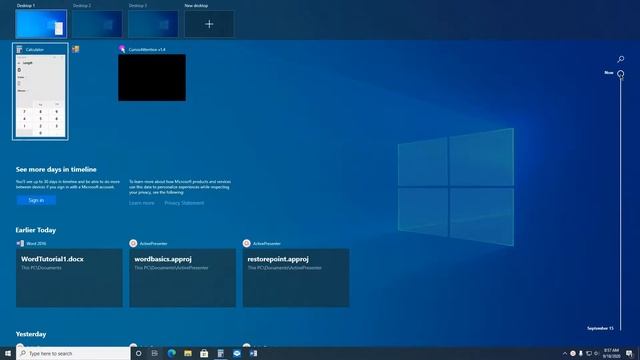Open the Learn more link
This screenshot has height=360, width=640.
142,203
